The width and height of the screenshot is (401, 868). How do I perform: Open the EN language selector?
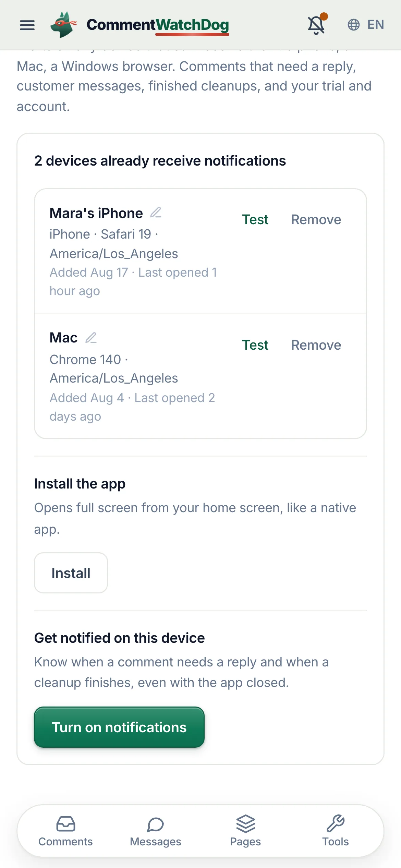coord(375,25)
